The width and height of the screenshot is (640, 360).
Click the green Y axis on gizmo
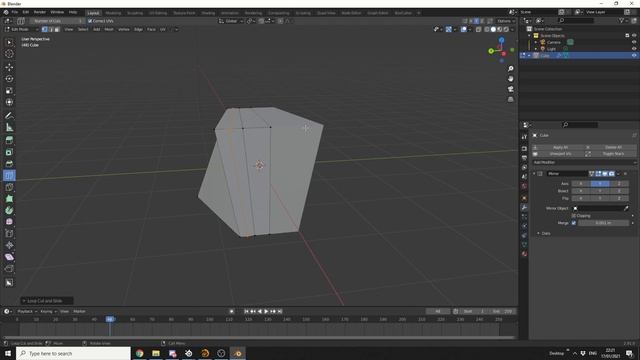(491, 51)
